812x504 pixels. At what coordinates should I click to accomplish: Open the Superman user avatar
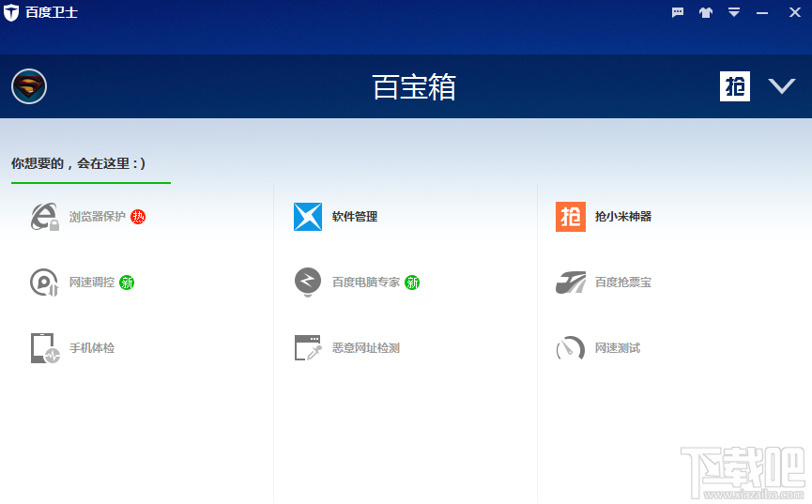pyautogui.click(x=29, y=86)
